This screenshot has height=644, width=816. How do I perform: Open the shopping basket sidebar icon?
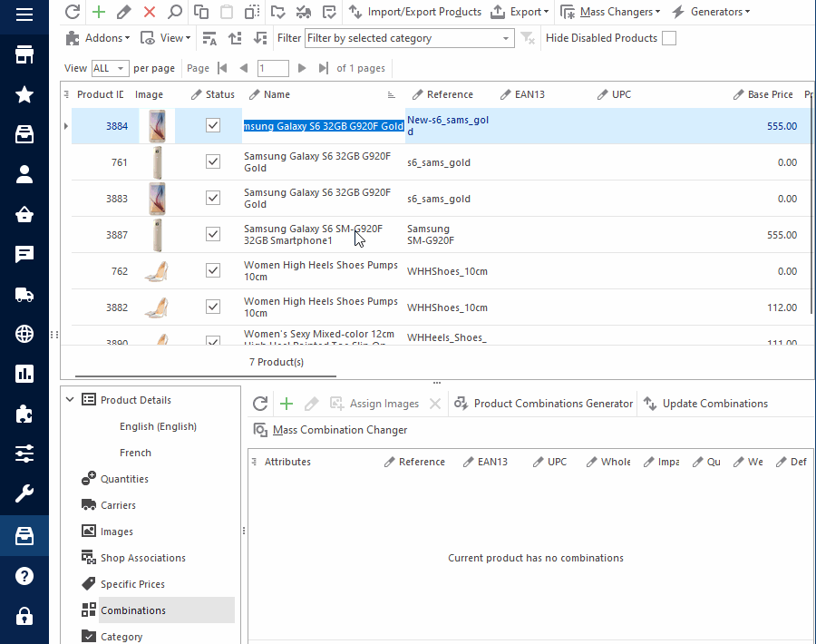pyautogui.click(x=24, y=214)
